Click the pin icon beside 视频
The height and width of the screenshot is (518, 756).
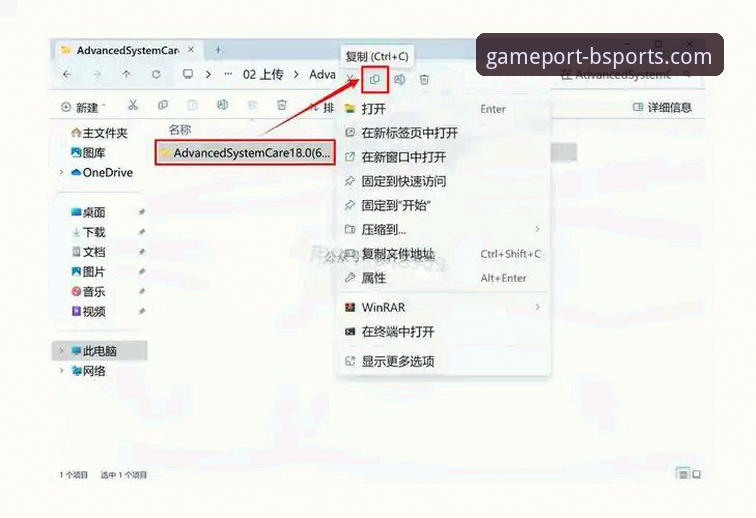pyautogui.click(x=142, y=312)
